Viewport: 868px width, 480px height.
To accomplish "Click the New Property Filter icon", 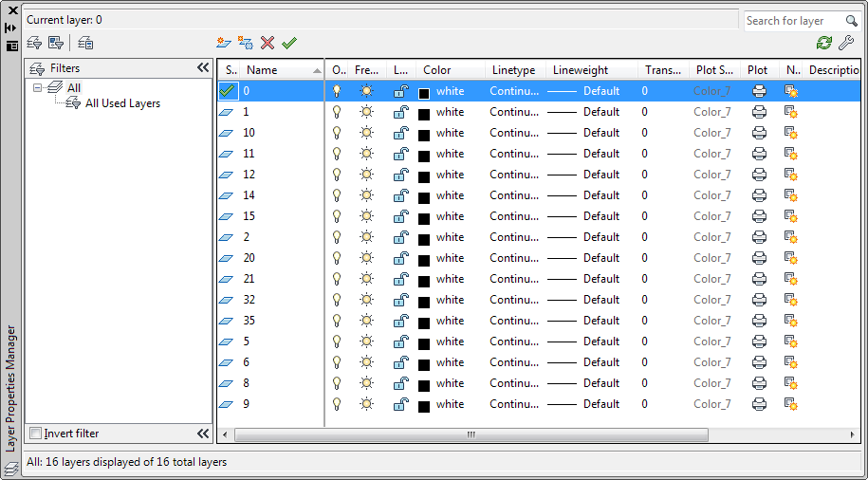I will click(34, 43).
